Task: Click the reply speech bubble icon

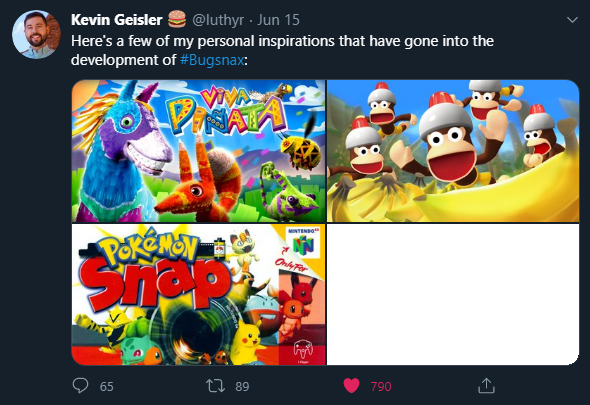Action: [x=80, y=385]
